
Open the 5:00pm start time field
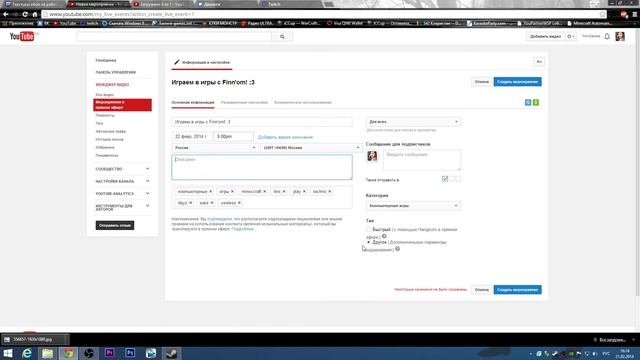[233, 136]
